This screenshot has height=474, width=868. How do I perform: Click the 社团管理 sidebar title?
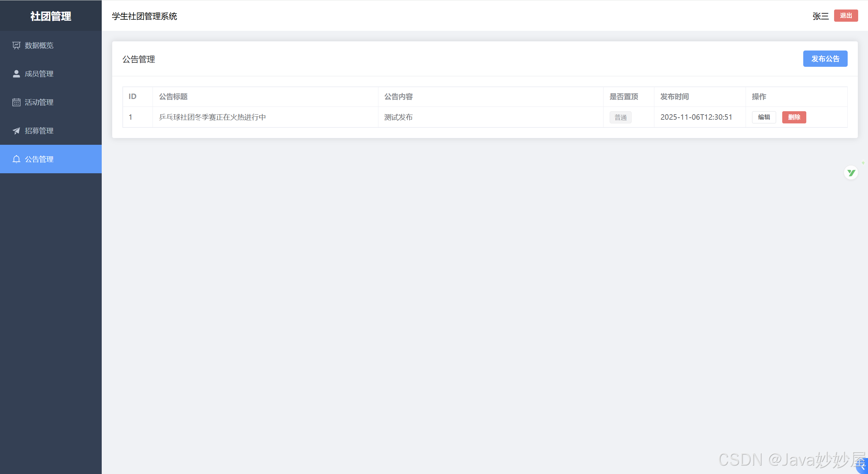pyautogui.click(x=51, y=16)
